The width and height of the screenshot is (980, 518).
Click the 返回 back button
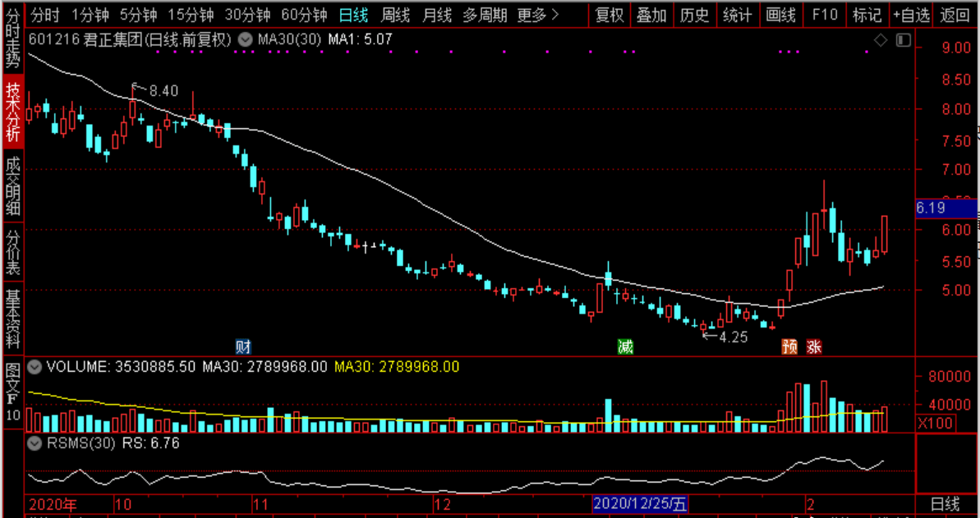pyautogui.click(x=955, y=15)
